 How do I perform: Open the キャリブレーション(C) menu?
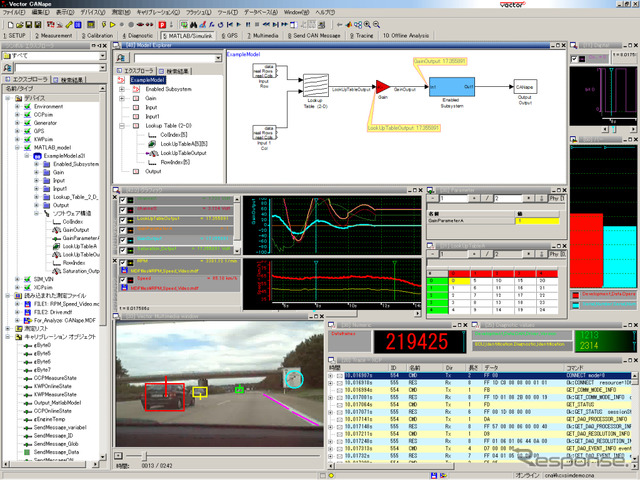(x=159, y=13)
